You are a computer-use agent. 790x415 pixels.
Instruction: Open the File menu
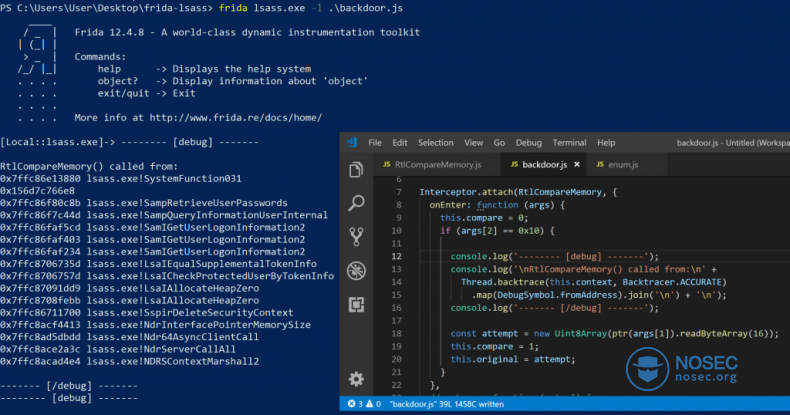pyautogui.click(x=375, y=143)
